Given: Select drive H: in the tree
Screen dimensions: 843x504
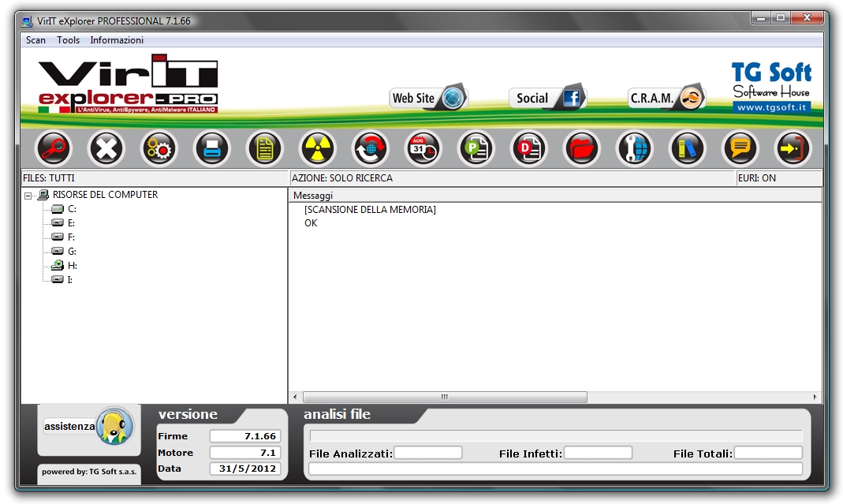Looking at the screenshot, I should (72, 265).
